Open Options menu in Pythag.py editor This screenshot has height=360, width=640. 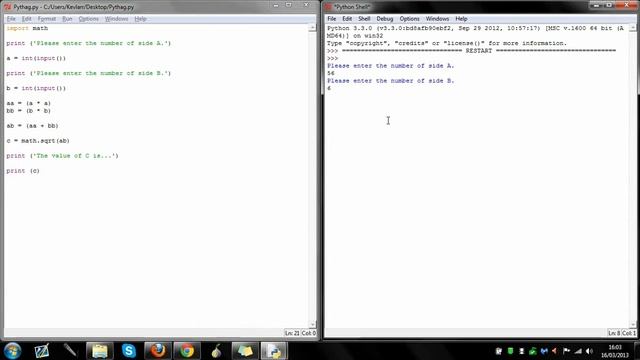tap(89, 19)
